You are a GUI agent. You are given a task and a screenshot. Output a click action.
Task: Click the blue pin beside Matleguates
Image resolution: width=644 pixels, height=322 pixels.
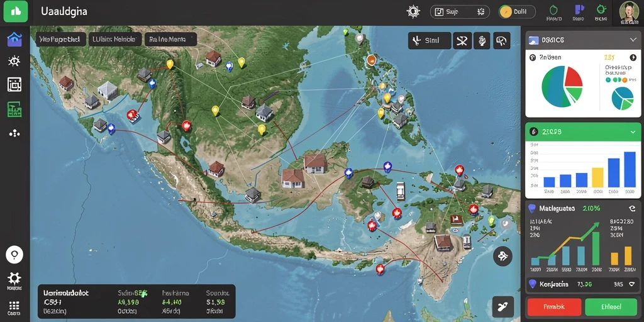[x=532, y=209]
